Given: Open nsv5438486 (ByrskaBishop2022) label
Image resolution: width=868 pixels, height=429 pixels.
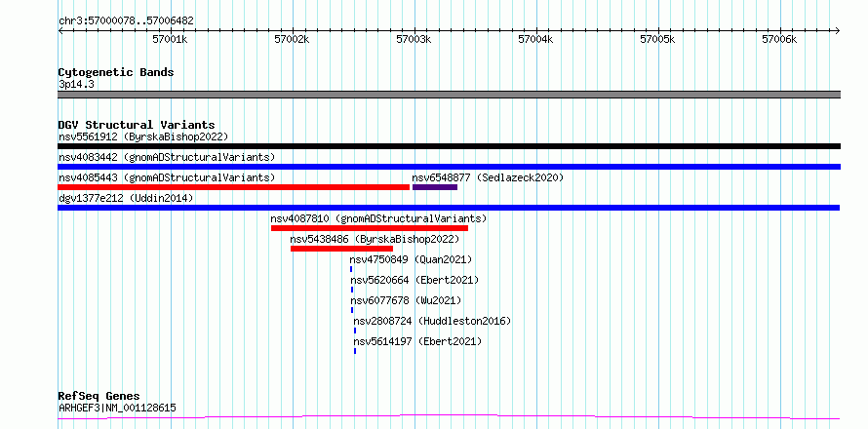Looking at the screenshot, I should click(x=375, y=239).
